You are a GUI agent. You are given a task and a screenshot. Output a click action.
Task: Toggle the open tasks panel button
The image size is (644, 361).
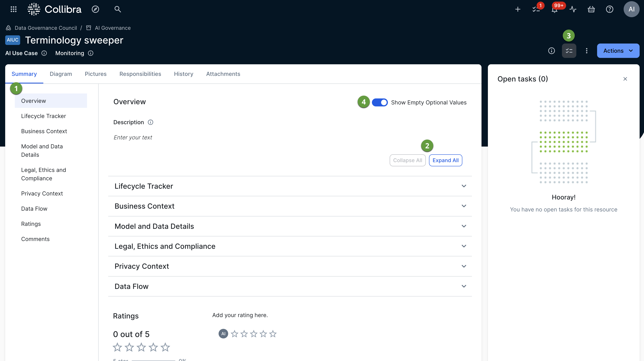(x=569, y=51)
